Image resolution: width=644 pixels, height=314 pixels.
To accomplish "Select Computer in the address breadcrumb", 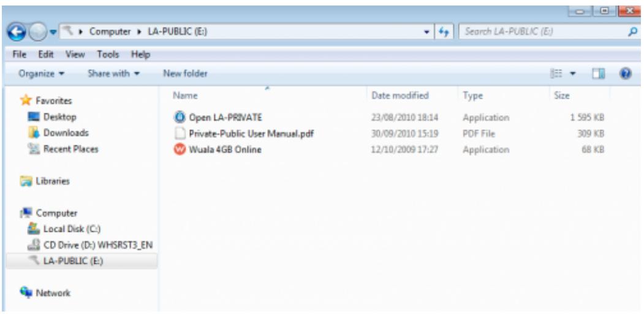I will click(110, 31).
